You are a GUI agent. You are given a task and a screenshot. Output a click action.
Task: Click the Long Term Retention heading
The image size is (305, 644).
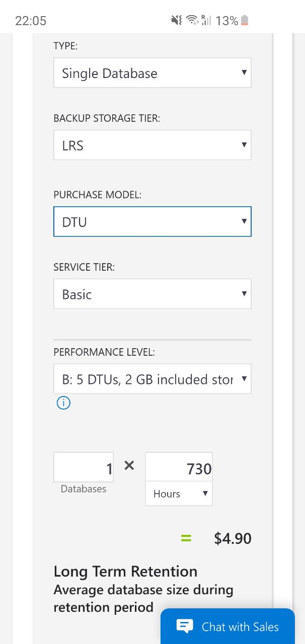(x=125, y=572)
